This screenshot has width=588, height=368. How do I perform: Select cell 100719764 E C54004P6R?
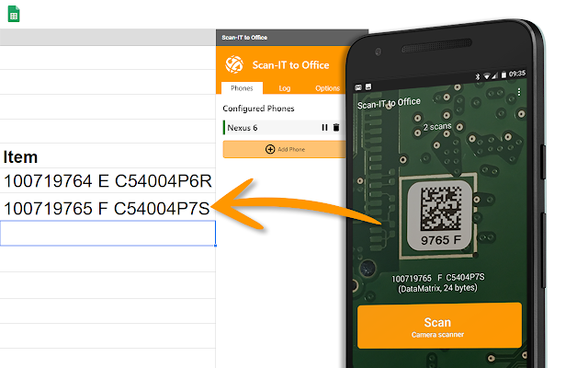(107, 181)
